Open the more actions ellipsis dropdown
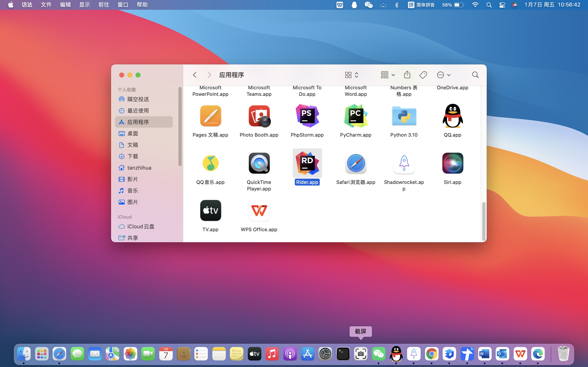 pyautogui.click(x=443, y=75)
